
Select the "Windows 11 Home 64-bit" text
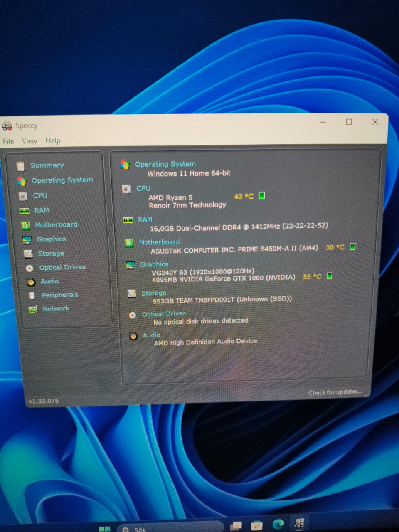coord(189,173)
